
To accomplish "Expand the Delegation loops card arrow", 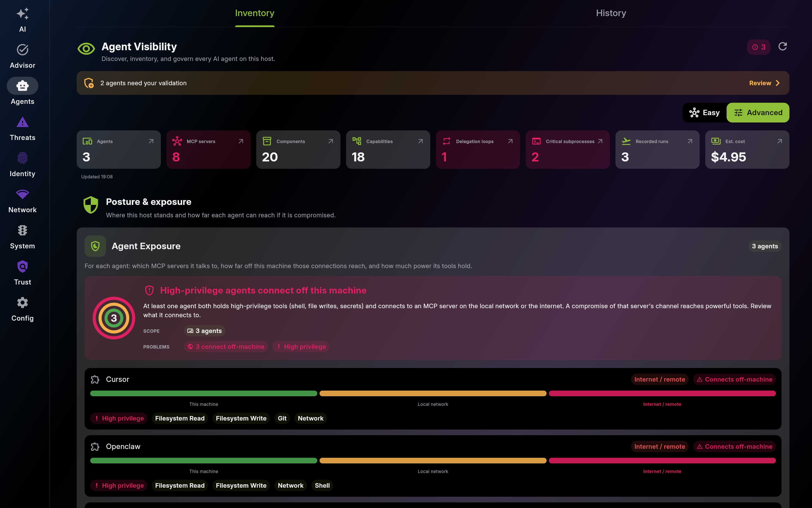I will pos(510,141).
